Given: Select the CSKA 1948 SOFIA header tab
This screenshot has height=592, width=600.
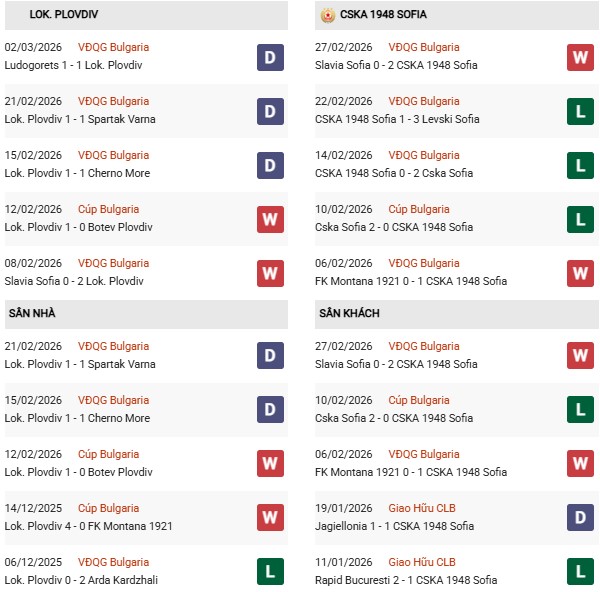Looking at the screenshot, I should tap(381, 15).
